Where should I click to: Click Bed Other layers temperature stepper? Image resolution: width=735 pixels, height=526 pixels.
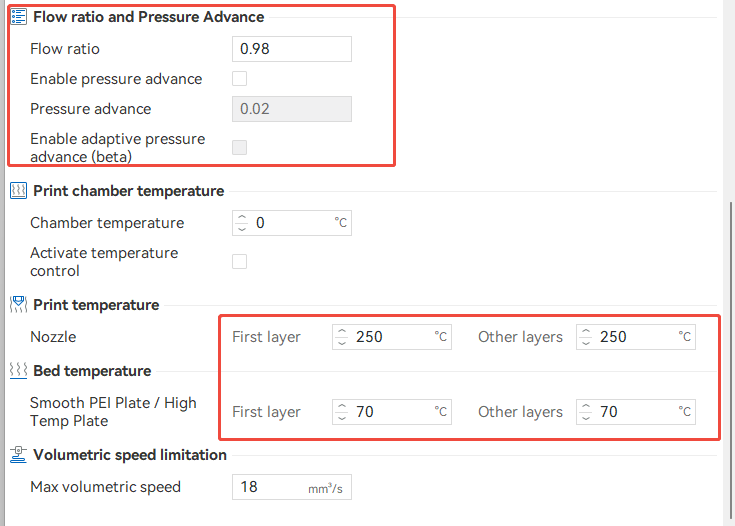point(586,411)
